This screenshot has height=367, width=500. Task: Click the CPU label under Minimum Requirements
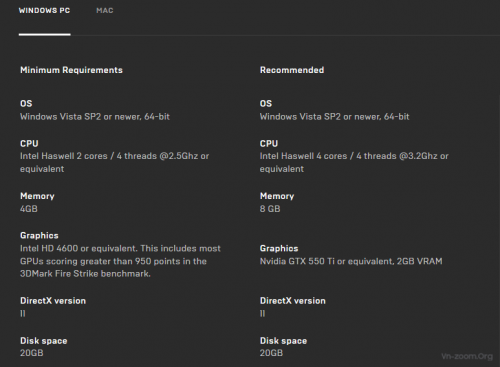coord(29,144)
